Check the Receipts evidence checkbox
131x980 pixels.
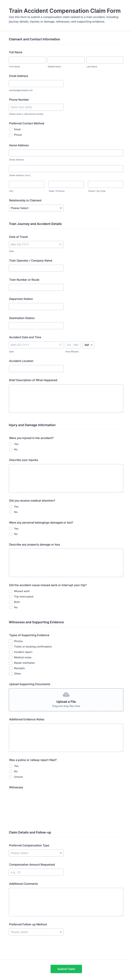pyautogui.click(x=11, y=668)
